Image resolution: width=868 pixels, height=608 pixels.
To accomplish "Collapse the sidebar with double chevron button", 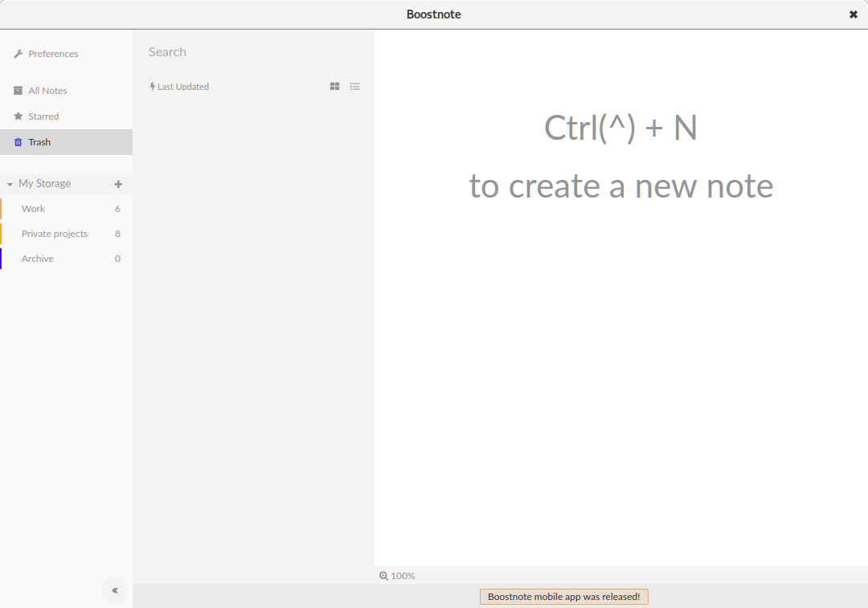I will (115, 590).
